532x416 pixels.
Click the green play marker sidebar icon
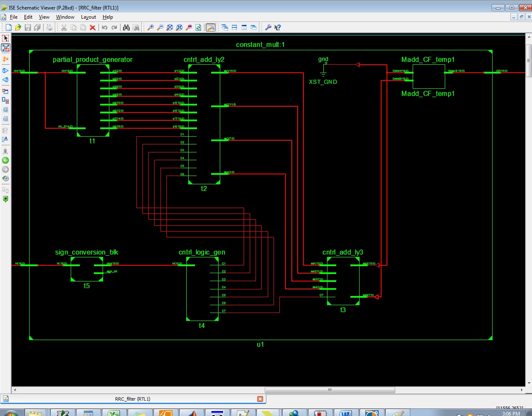pos(5,199)
